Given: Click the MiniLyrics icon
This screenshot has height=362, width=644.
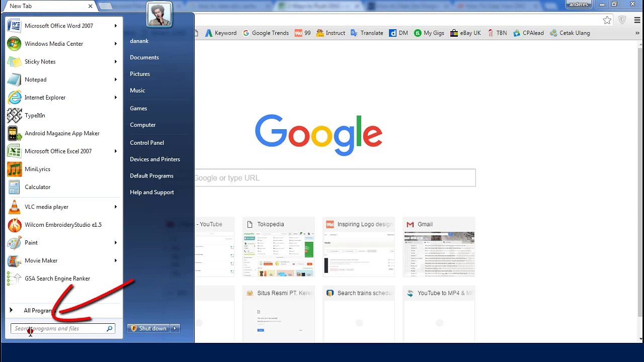Looking at the screenshot, I should [14, 169].
